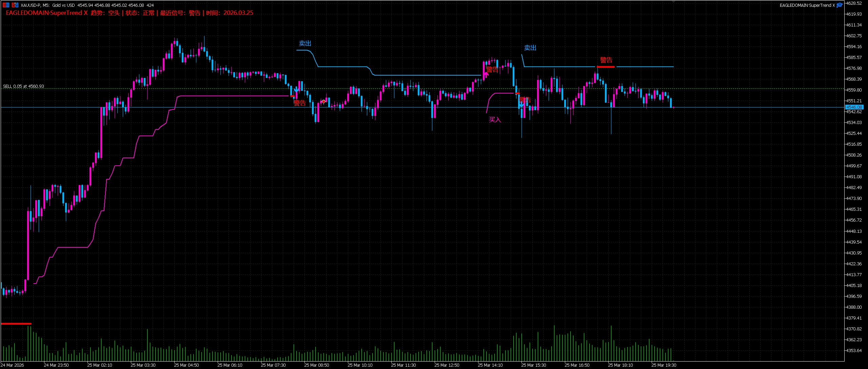Screen dimensions: 868x369
Task: Select the second 卖出 label near 15:30
Action: [x=530, y=48]
